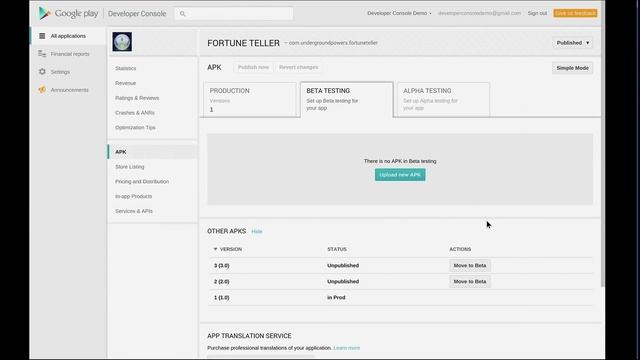The width and height of the screenshot is (640, 360).
Task: Open Settings in left sidebar
Action: 60,72
